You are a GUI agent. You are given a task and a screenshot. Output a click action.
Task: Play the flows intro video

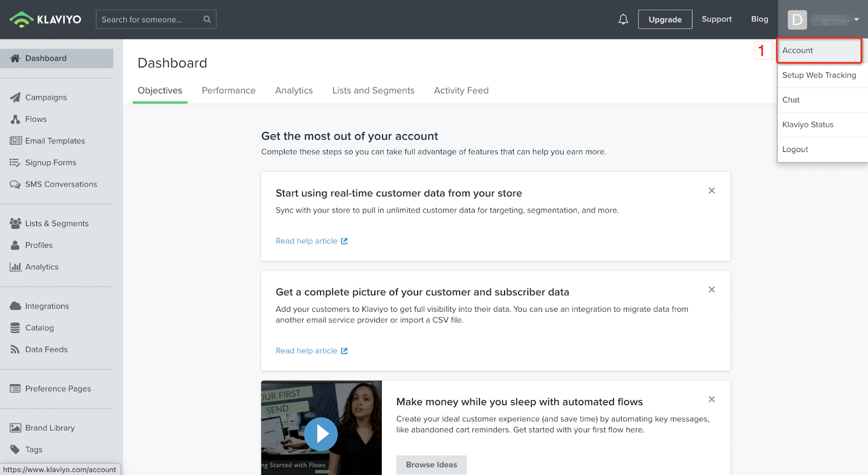pos(321,434)
